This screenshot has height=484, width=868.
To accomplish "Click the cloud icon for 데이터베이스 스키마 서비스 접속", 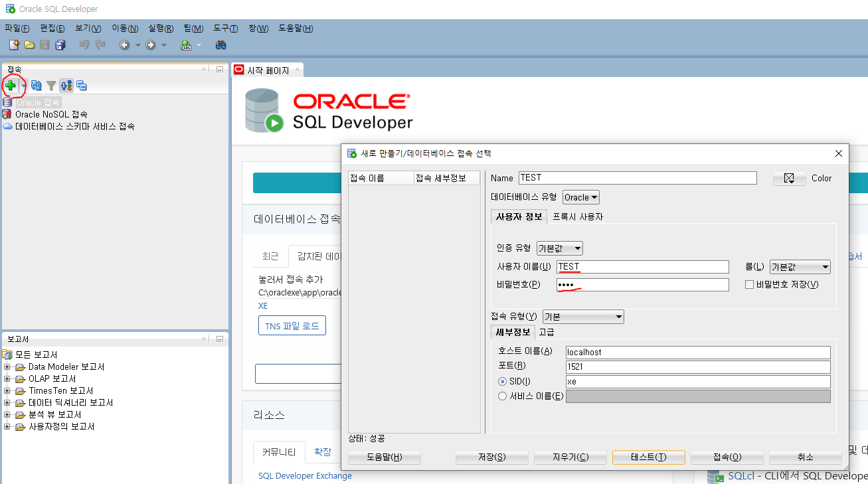I will [7, 126].
